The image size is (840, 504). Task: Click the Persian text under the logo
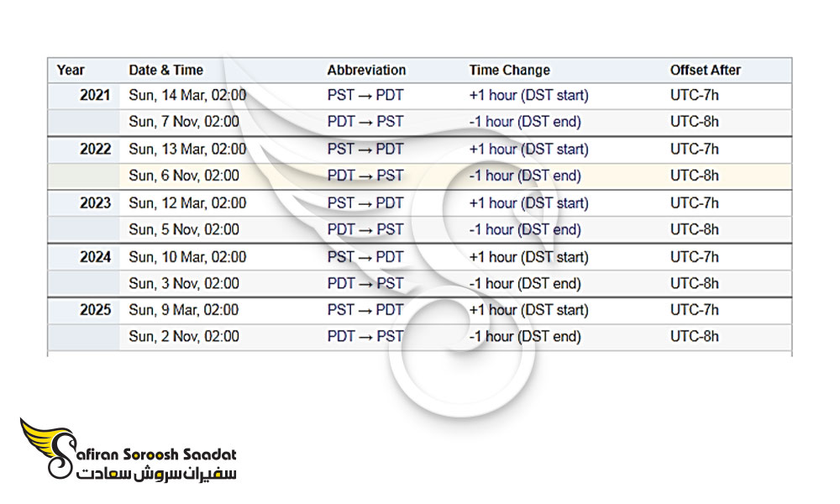(156, 473)
